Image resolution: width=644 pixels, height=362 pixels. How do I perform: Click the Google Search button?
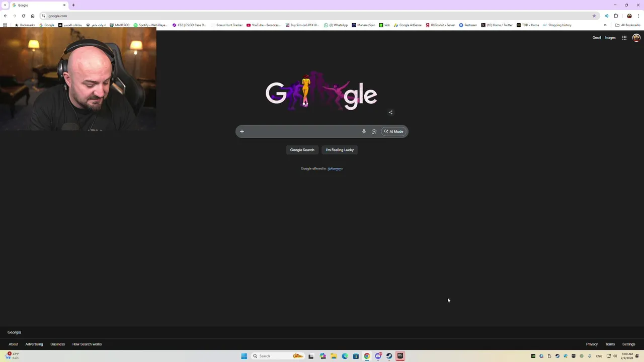(x=302, y=150)
